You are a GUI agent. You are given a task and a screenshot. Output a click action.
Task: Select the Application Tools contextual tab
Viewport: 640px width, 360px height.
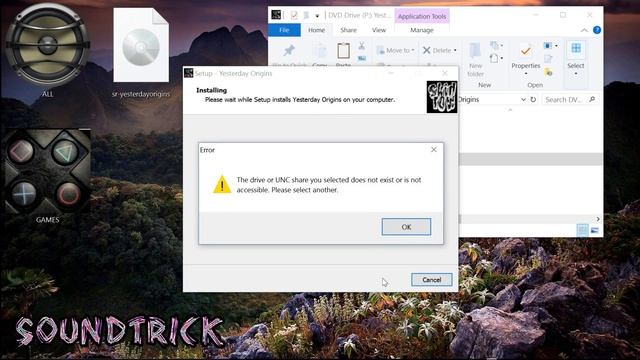[x=422, y=16]
